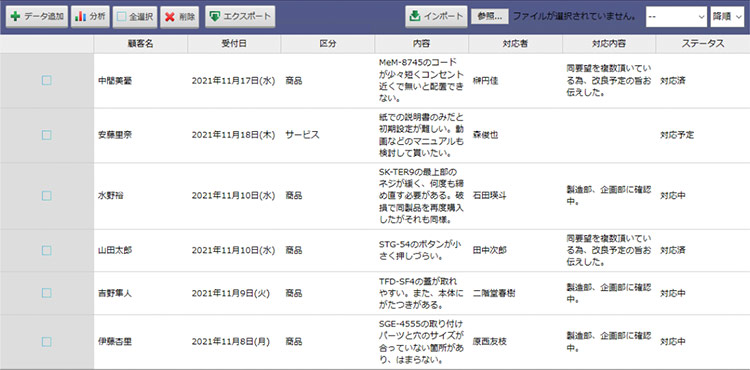This screenshot has width=750, height=370.
Task: Click the SGE-4555 content cell
Action: (421, 342)
